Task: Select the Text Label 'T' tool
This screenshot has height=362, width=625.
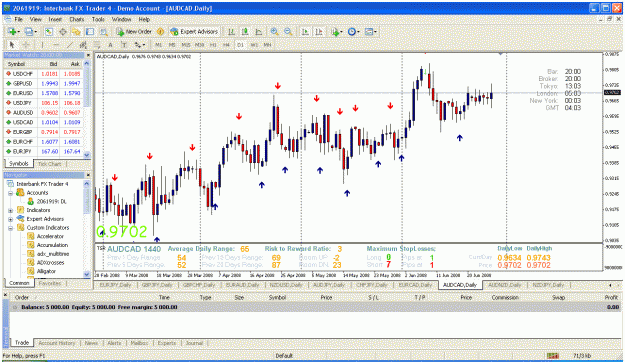Action: tap(124, 45)
